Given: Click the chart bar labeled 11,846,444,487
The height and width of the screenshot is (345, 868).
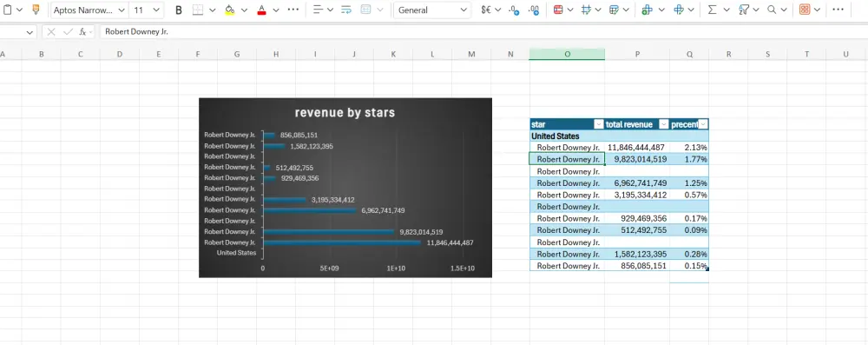Looking at the screenshot, I should 341,242.
